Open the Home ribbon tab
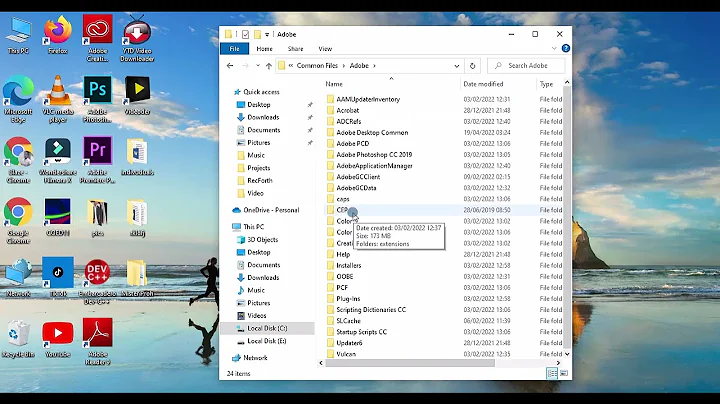 click(264, 48)
